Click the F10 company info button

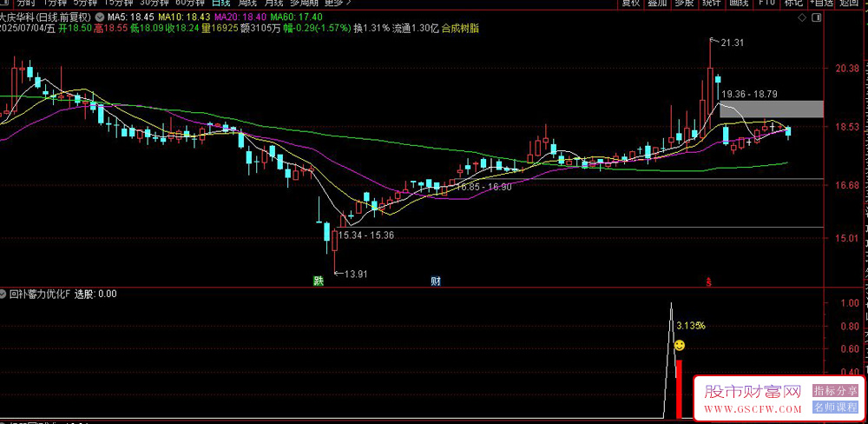766,3
